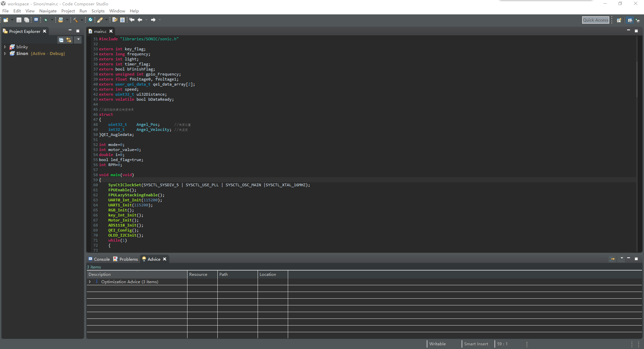
Task: Collapse All in Project Explorer
Action: point(61,40)
